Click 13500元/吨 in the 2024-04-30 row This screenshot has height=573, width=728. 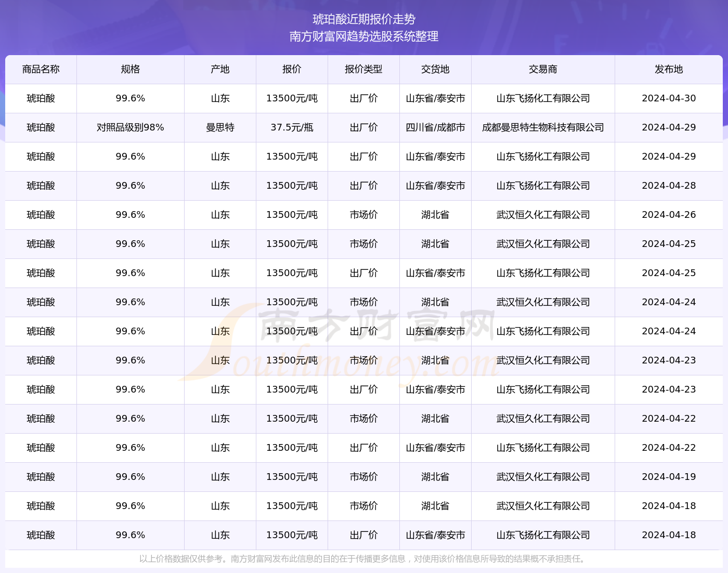[x=292, y=98]
